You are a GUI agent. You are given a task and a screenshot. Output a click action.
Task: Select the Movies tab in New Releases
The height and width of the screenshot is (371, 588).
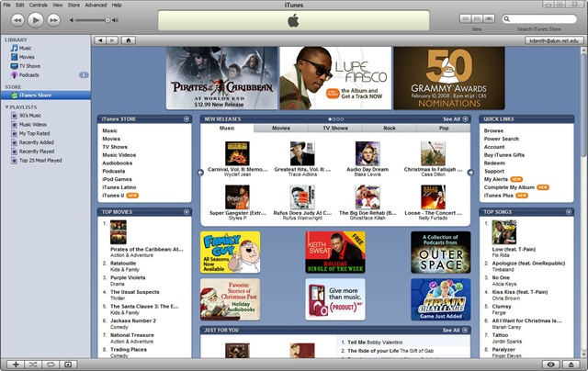pyautogui.click(x=281, y=129)
